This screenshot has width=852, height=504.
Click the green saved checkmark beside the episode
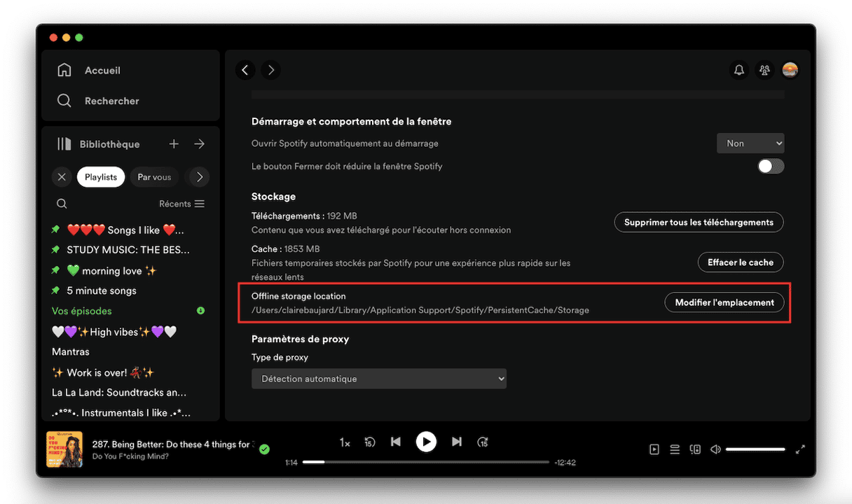(x=264, y=449)
